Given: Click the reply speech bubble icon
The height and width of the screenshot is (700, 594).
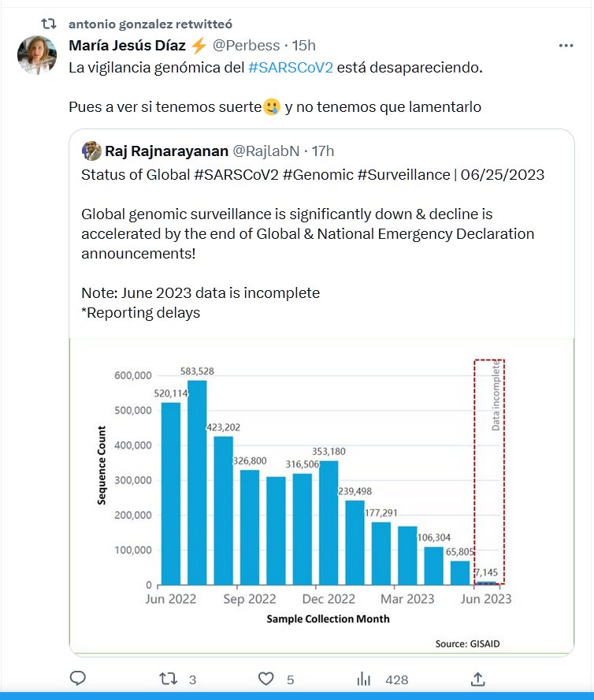Looking at the screenshot, I should (x=78, y=678).
